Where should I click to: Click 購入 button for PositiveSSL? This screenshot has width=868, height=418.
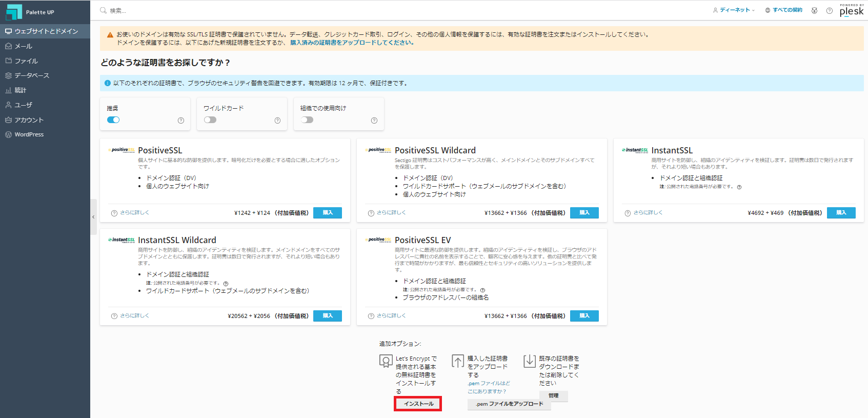click(328, 213)
